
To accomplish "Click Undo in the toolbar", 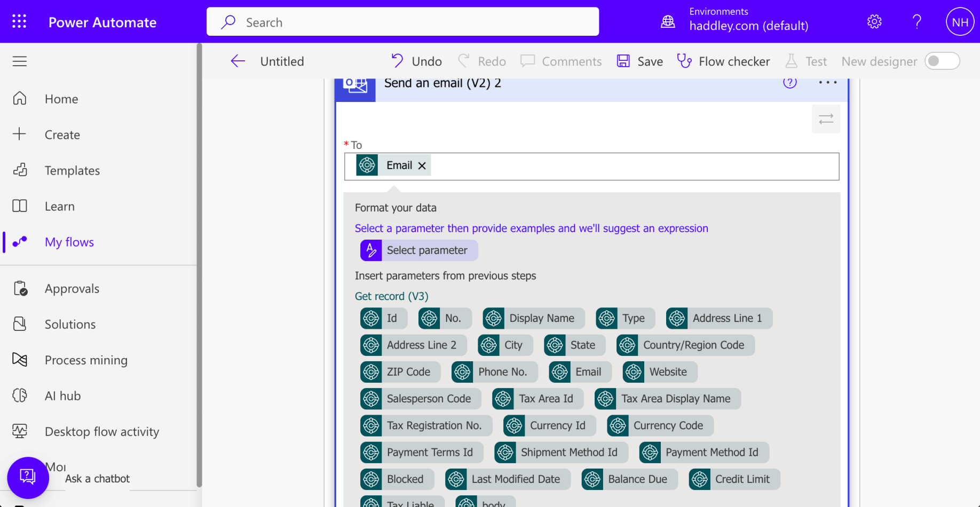I will click(416, 61).
